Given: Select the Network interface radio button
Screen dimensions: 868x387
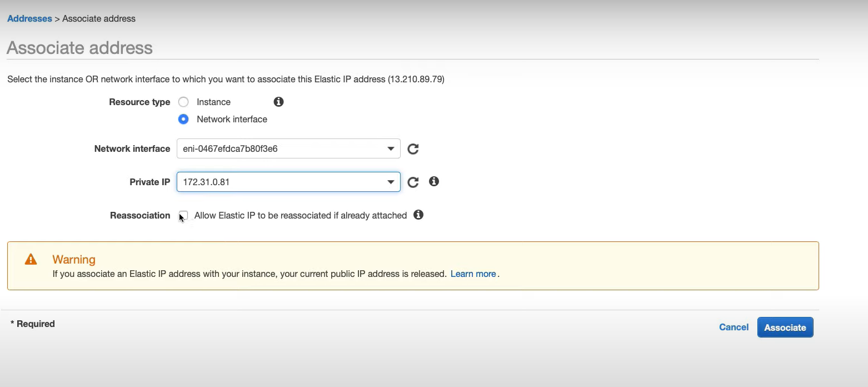Looking at the screenshot, I should coord(183,119).
